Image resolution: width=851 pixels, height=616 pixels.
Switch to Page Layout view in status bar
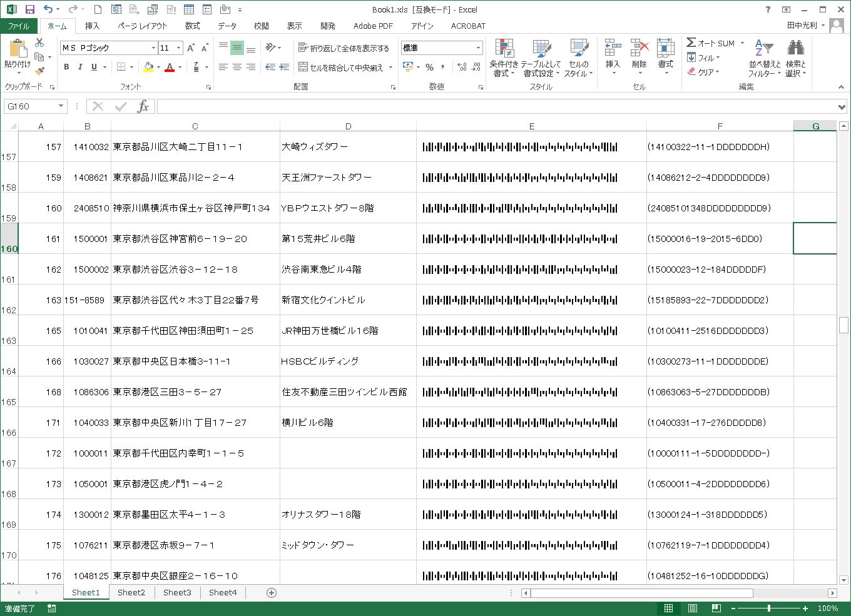[x=693, y=608]
